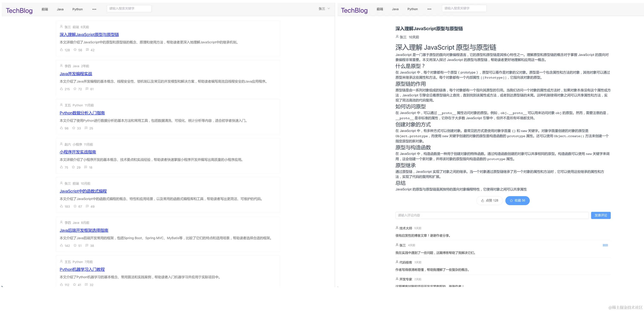Click the user icon beside commenter 技术大师
644x311 pixels.
coord(397,228)
